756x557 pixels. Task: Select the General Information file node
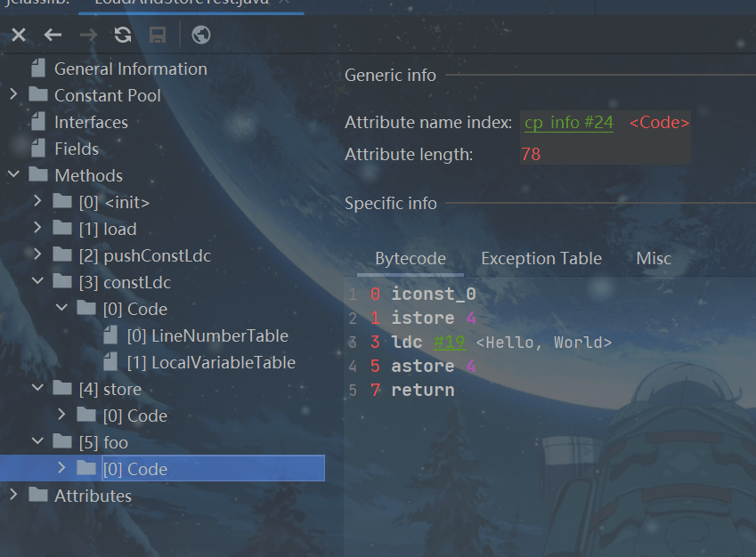[x=130, y=69]
